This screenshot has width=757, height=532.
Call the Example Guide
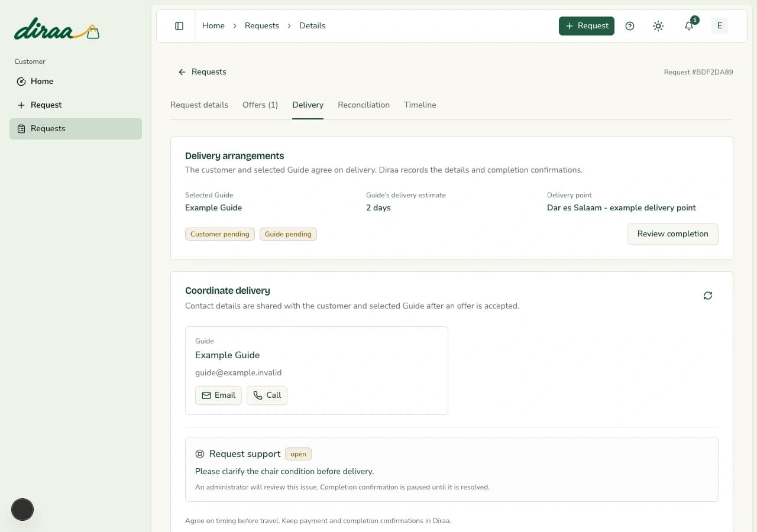pos(267,395)
